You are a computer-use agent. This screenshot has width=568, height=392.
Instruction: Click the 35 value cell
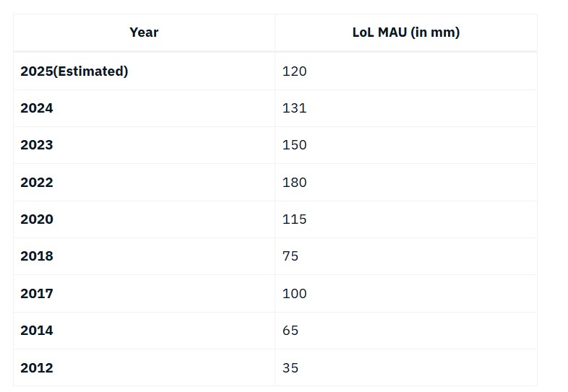pyautogui.click(x=406, y=367)
